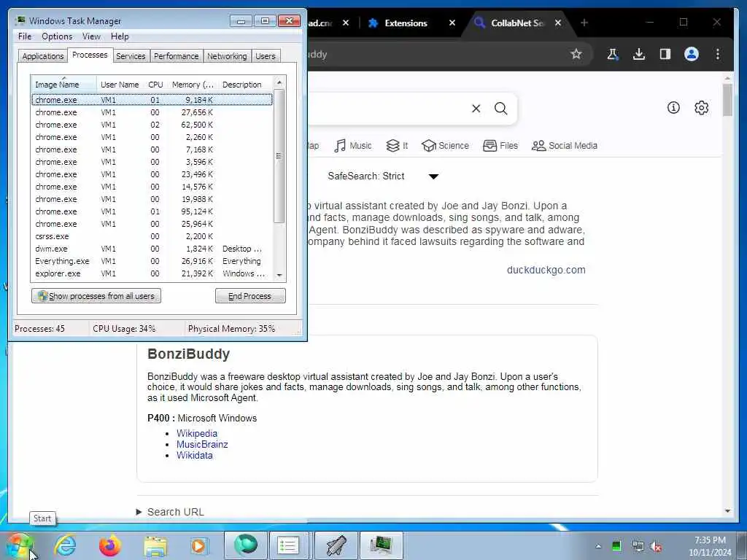Switch to the green globe browser taskbar button
Viewport: 747px width, 560px height.
click(x=245, y=545)
